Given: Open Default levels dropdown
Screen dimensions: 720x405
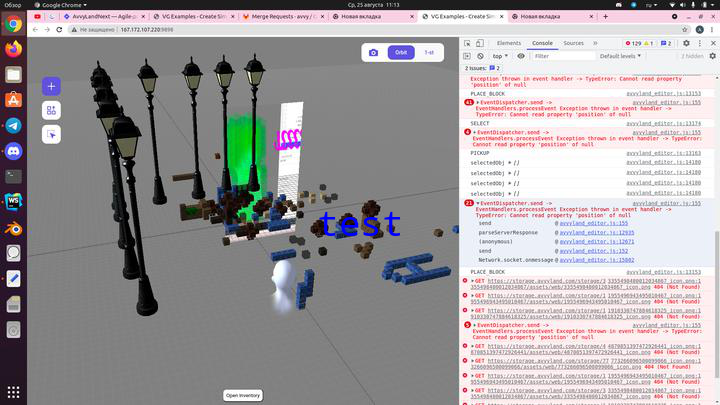Looking at the screenshot, I should coord(620,56).
